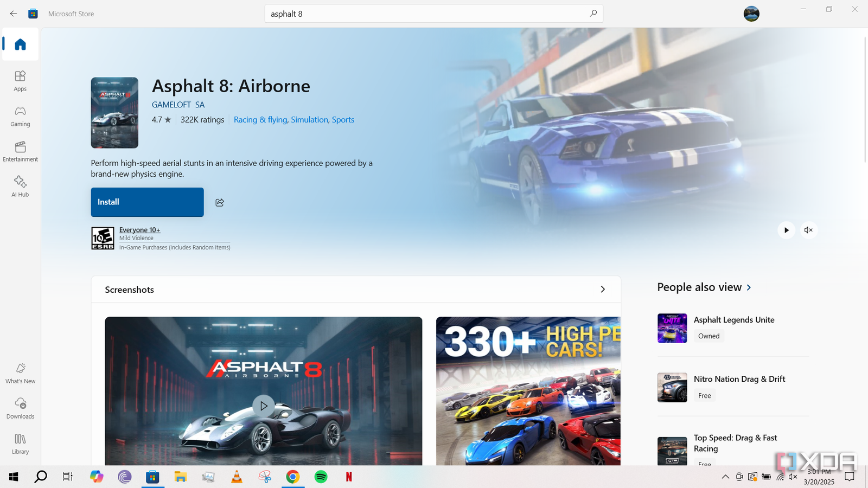Play the Asphalt 8 trailer screenshot video

(264, 406)
